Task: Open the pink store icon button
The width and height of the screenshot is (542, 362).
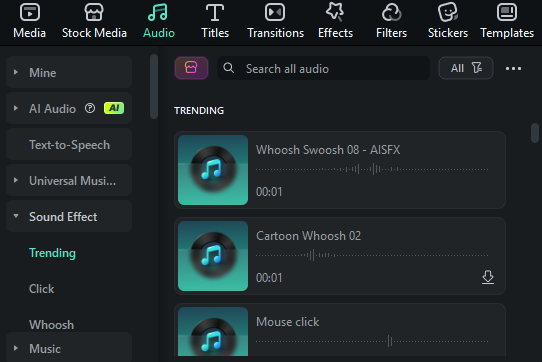Action: click(191, 68)
